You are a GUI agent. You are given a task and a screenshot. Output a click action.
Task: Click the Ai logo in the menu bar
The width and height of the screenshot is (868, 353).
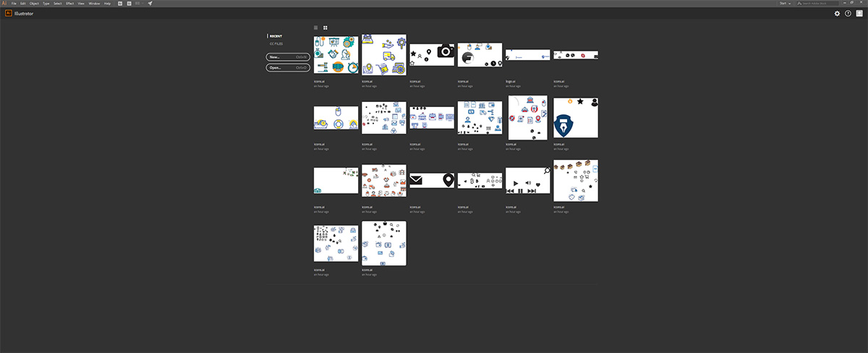pyautogui.click(x=5, y=3)
